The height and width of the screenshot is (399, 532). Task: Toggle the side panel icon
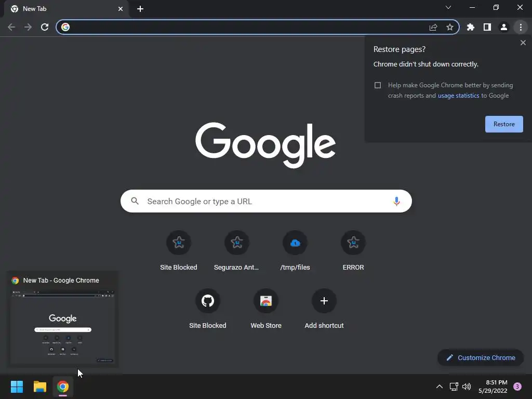click(487, 27)
